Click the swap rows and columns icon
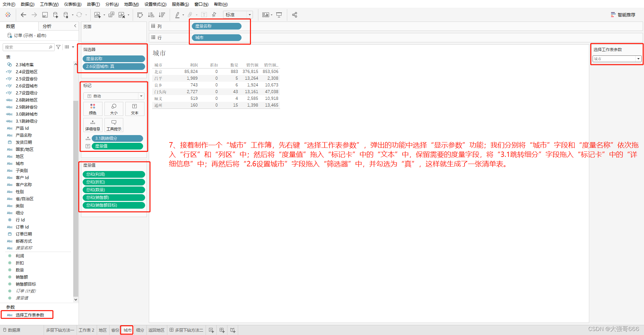 (x=140, y=15)
